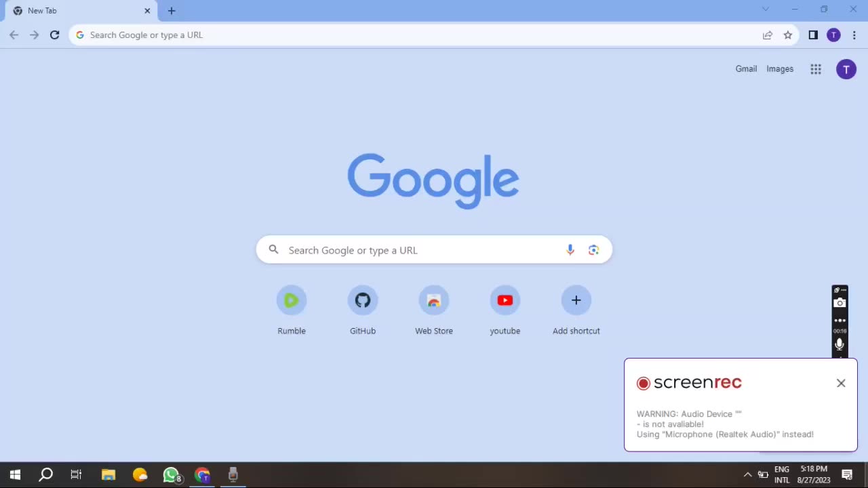The height and width of the screenshot is (488, 868).
Task: Bookmark this tab with the star icon
Action: click(x=788, y=35)
